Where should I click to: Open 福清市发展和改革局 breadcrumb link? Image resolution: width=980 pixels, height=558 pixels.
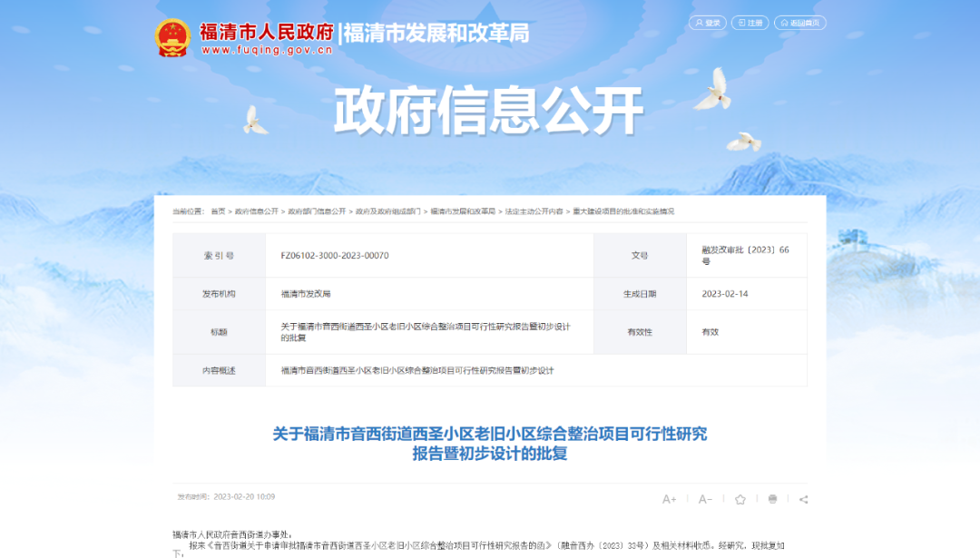463,211
